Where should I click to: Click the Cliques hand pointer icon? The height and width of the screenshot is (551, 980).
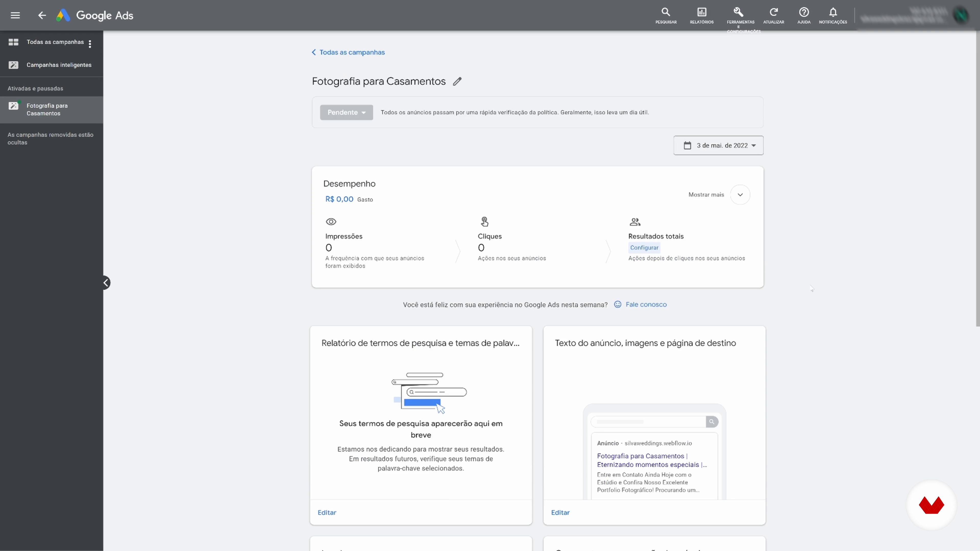click(x=484, y=221)
